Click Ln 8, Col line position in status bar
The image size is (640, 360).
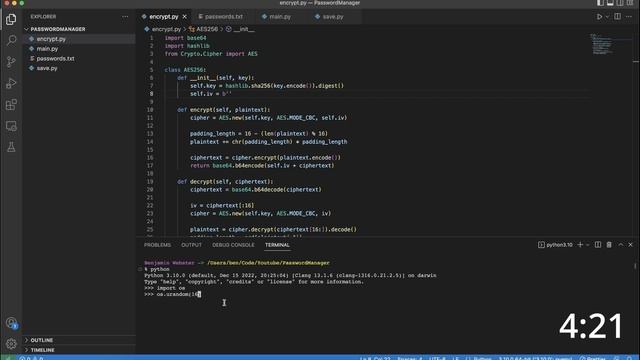[375, 358]
